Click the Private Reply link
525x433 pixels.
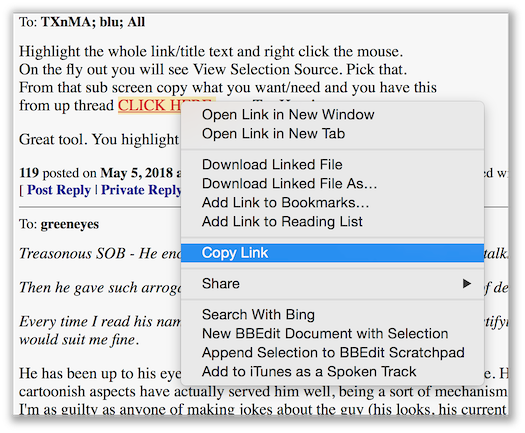141,190
